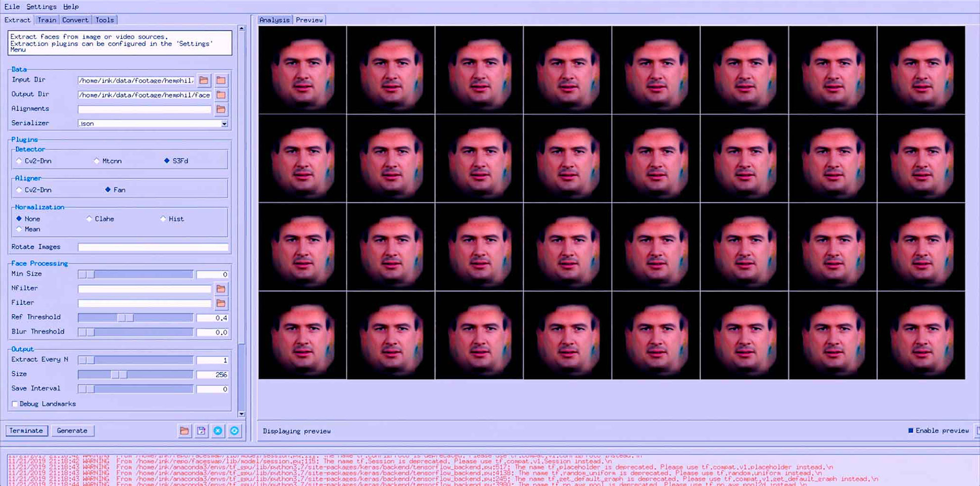980x486 pixels.
Task: Click the Ref Threshold 0.4 value box
Action: (x=212, y=318)
